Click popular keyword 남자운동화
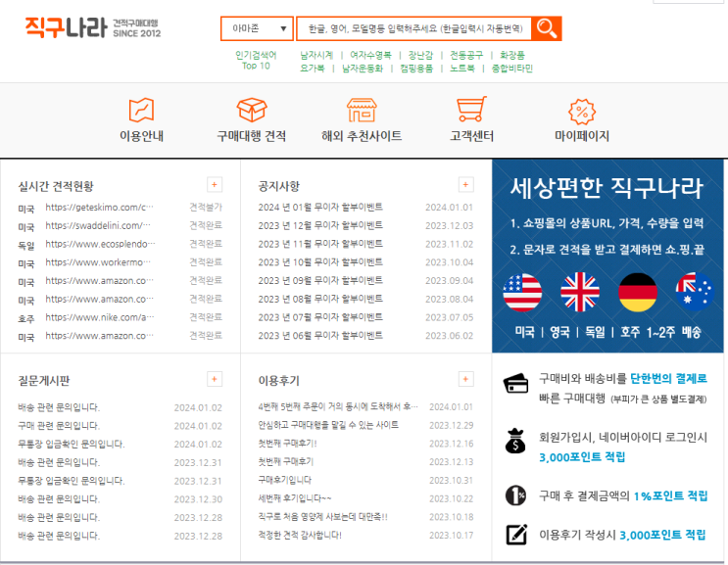The width and height of the screenshot is (728, 565). pyautogui.click(x=363, y=69)
